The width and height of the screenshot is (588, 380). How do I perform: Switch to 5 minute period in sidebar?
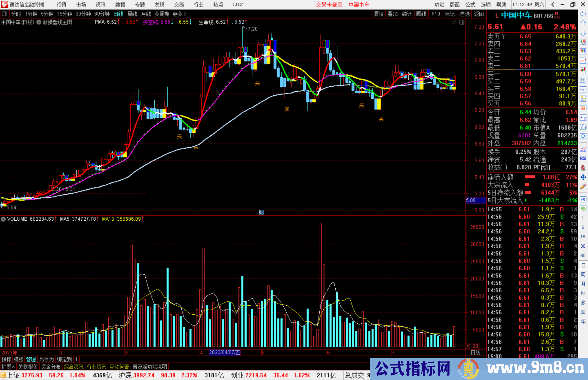(x=583, y=227)
